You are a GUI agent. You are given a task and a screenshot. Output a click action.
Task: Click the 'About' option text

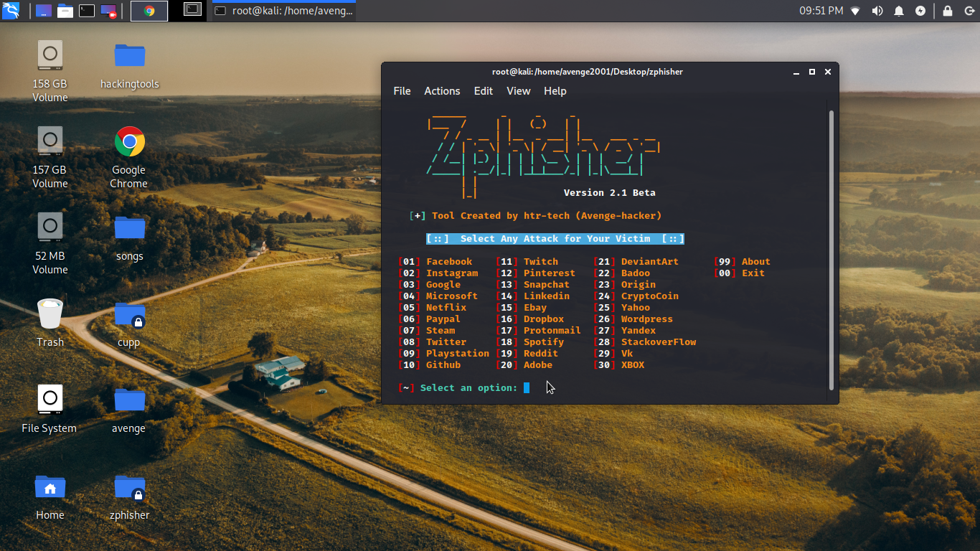[756, 262]
